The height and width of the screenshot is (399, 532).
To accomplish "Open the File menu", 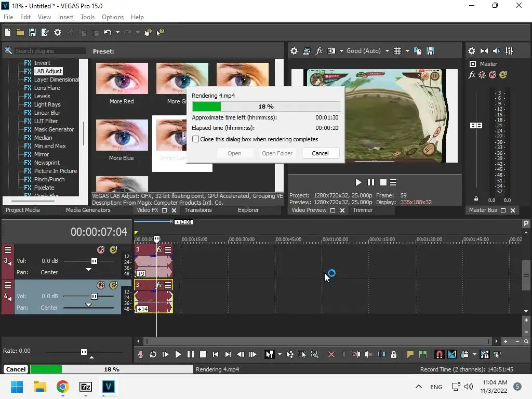I will pyautogui.click(x=8, y=17).
